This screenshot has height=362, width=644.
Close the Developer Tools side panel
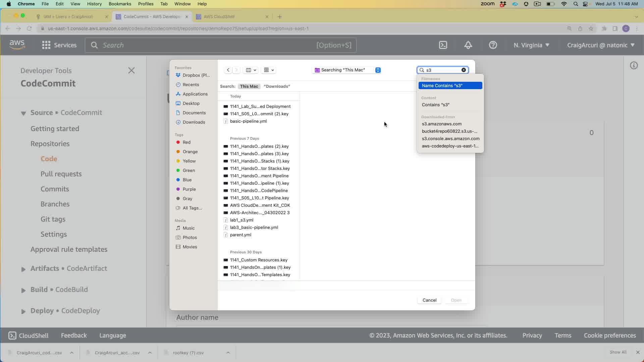[131, 70]
